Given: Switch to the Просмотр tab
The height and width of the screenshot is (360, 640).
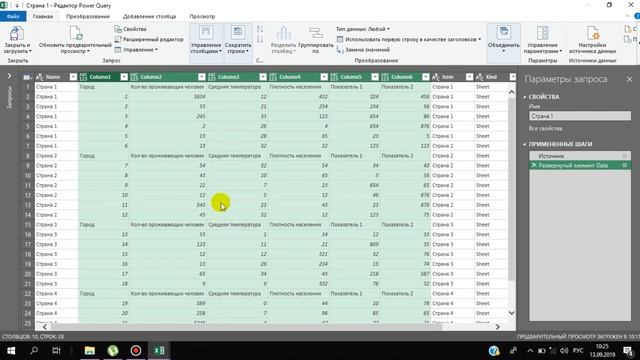Looking at the screenshot, I should click(x=202, y=16).
